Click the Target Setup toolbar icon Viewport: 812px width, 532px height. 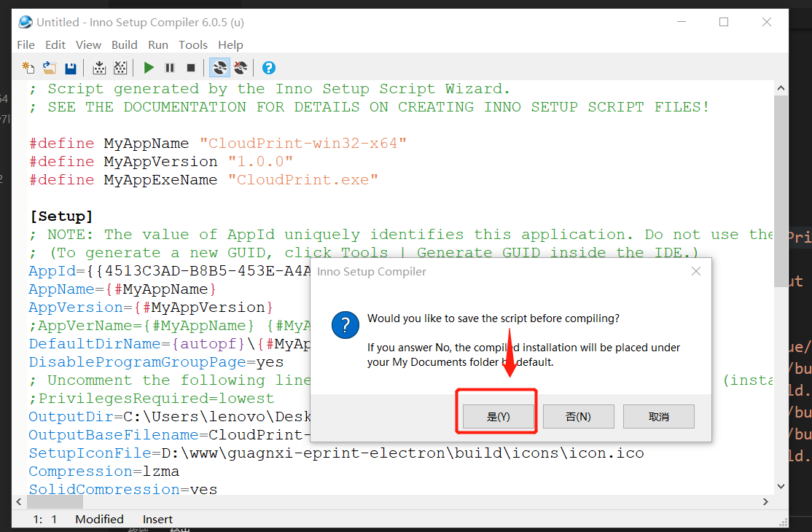pos(219,68)
